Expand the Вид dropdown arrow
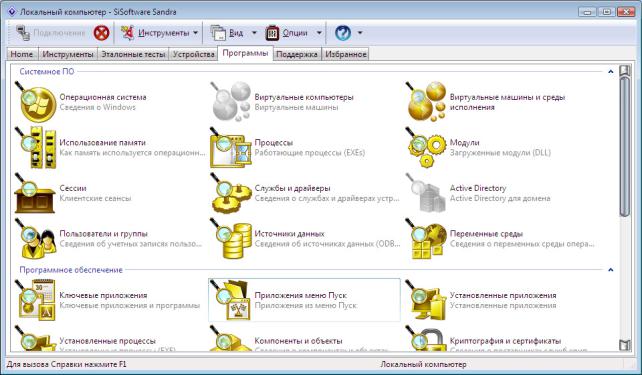This screenshot has width=642, height=375. point(254,33)
